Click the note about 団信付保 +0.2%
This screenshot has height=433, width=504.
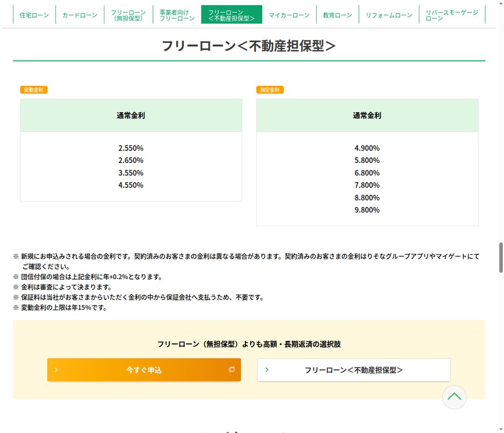[x=88, y=277]
